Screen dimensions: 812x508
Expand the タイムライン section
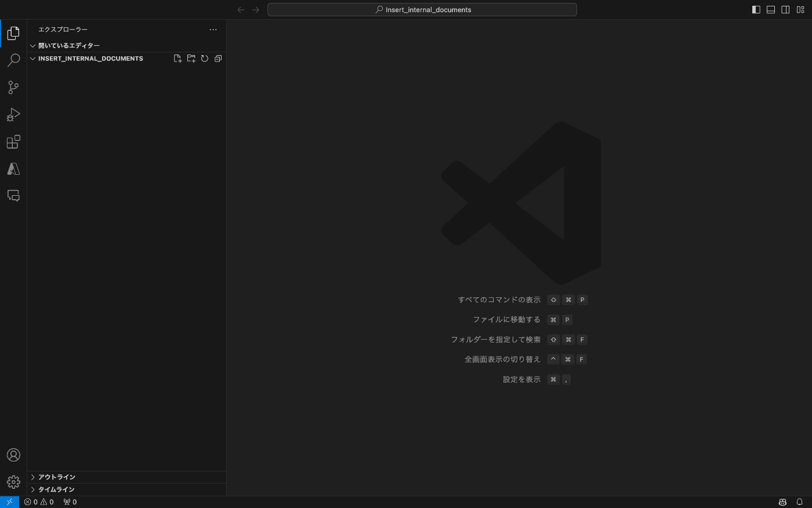pos(126,489)
